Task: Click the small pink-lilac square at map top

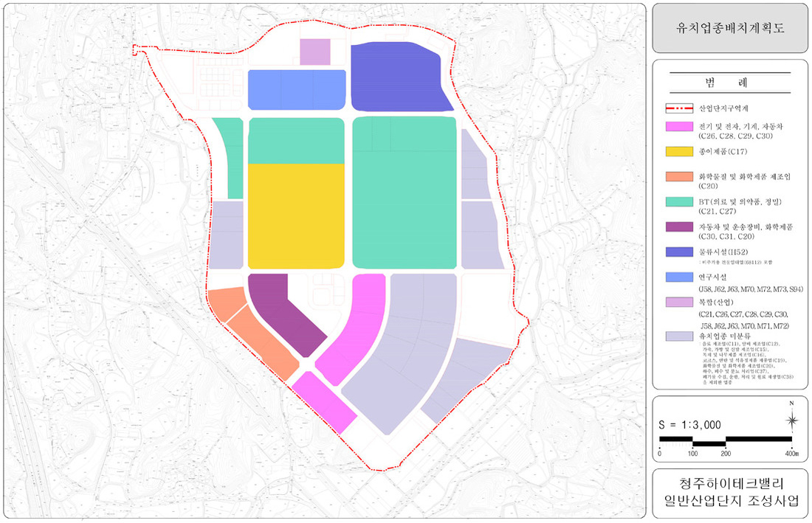Action: (x=315, y=52)
